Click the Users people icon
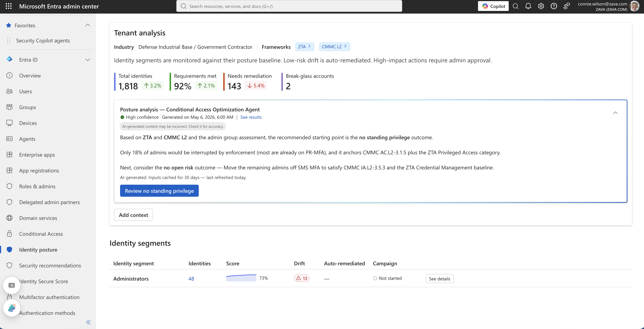 coord(9,91)
